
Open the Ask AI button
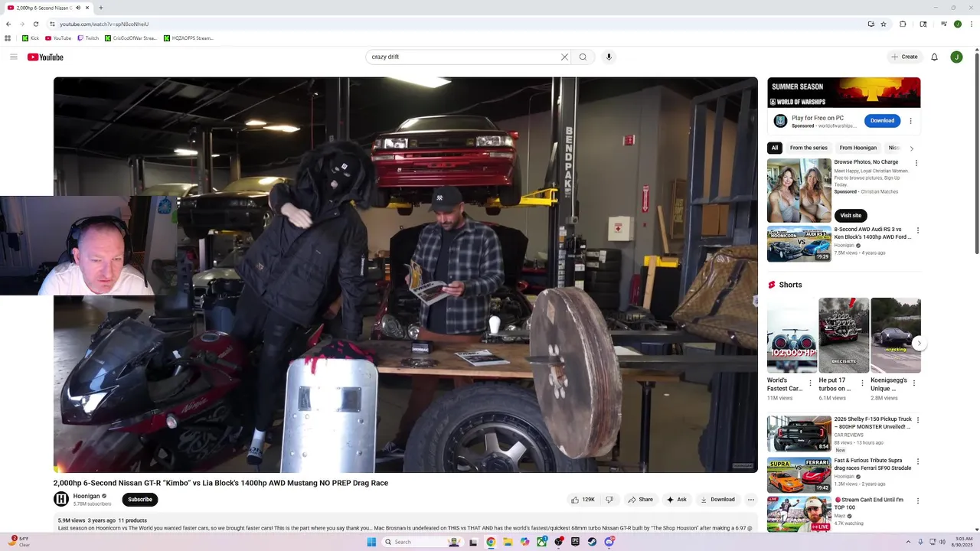click(677, 500)
